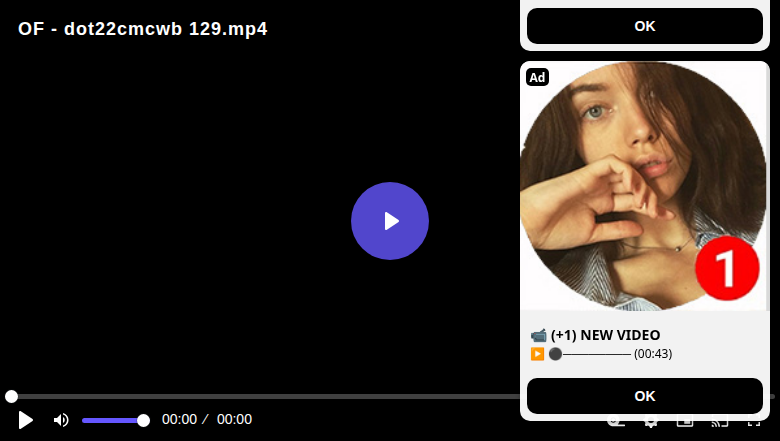Mute audio via the speaker icon
This screenshot has height=441, width=780.
61,420
